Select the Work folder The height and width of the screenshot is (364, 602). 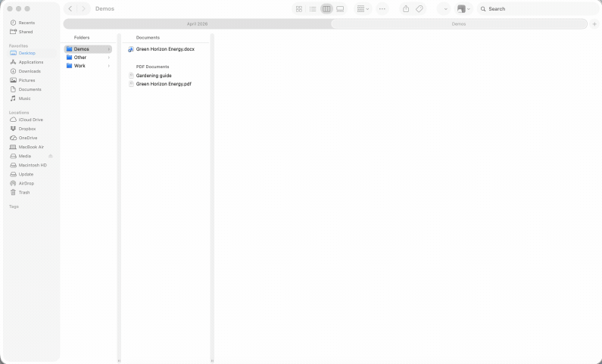point(88,66)
